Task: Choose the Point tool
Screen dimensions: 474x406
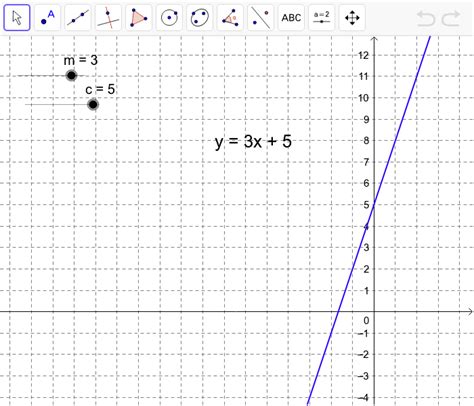Action: coord(47,18)
